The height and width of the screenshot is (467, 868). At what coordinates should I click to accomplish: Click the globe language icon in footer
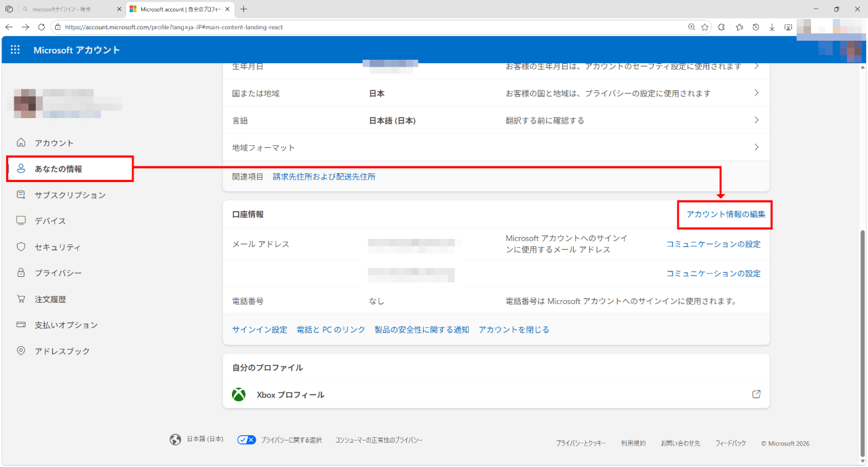[176, 440]
